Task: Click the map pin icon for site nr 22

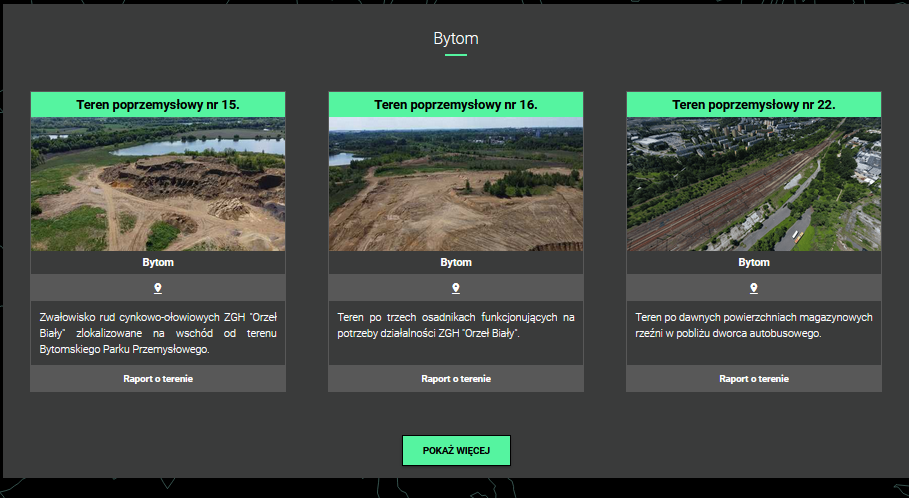Action: pos(754,288)
